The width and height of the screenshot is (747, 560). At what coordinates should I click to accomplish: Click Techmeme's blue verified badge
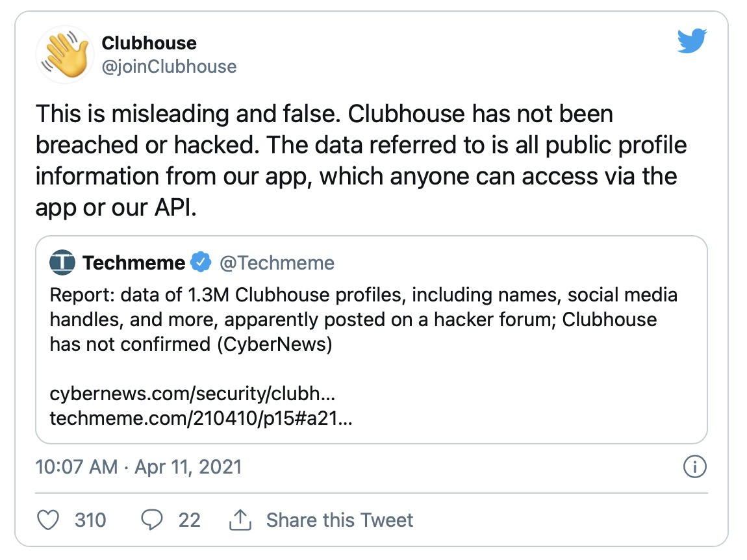(x=201, y=263)
